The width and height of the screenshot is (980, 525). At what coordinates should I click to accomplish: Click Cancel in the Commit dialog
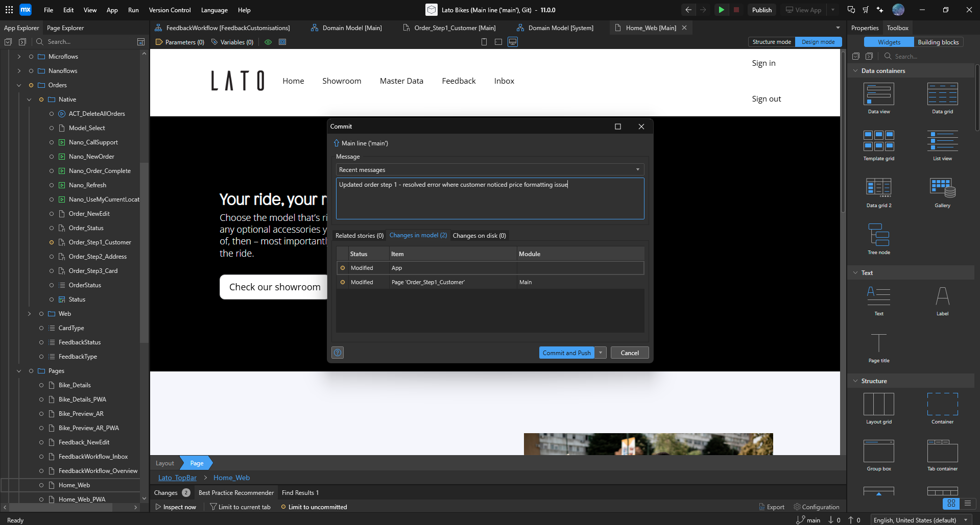629,353
